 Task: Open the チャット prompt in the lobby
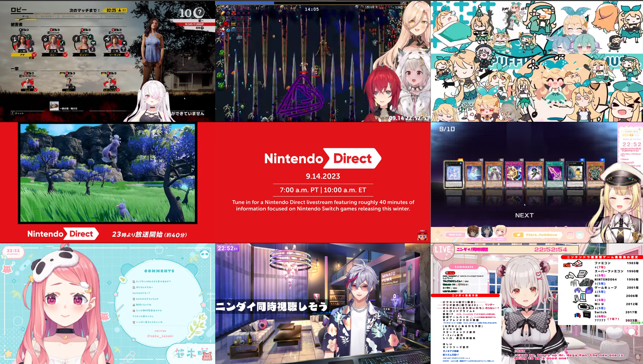tap(18, 113)
